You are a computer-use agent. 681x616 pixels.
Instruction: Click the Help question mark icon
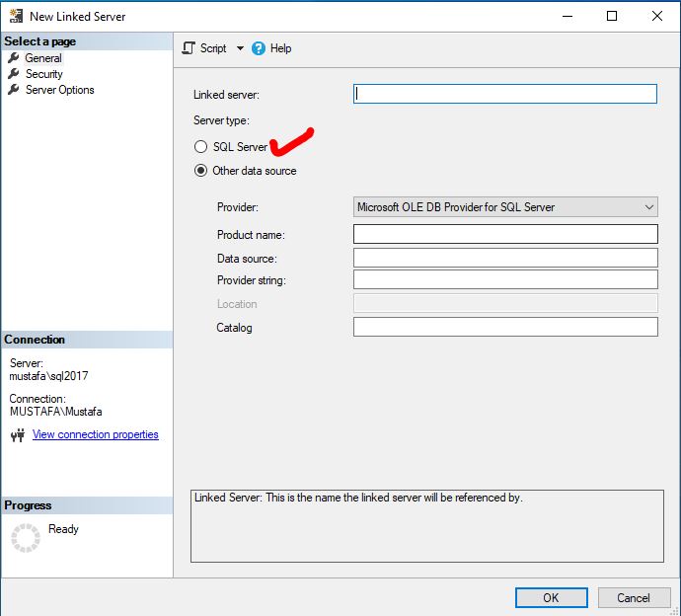pyautogui.click(x=259, y=48)
